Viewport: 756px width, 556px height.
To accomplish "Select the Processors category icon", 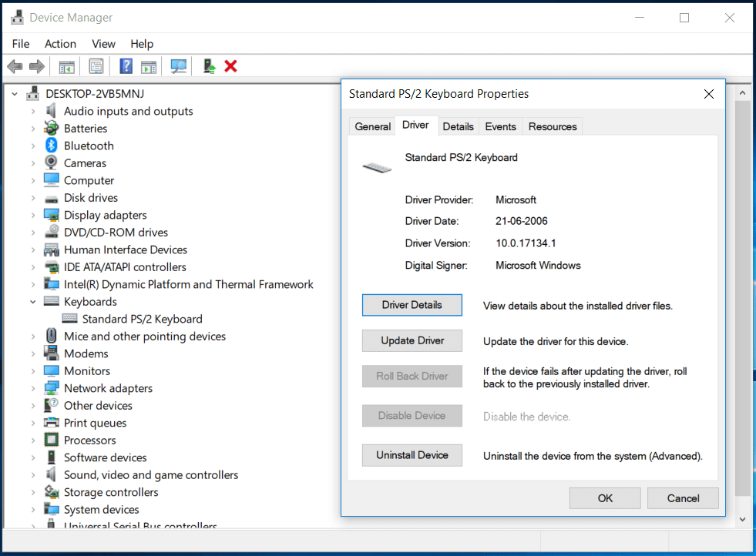I will pos(51,440).
